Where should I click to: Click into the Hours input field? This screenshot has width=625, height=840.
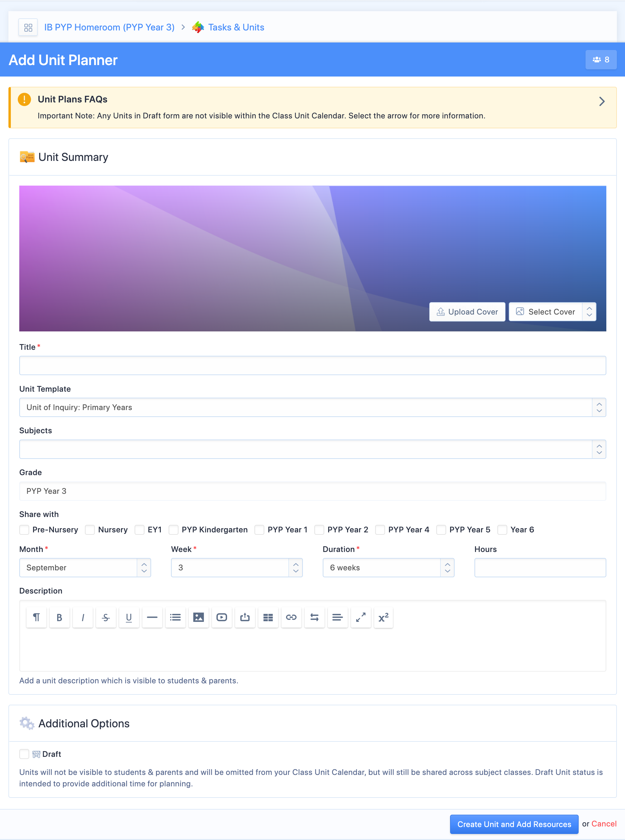coord(540,567)
